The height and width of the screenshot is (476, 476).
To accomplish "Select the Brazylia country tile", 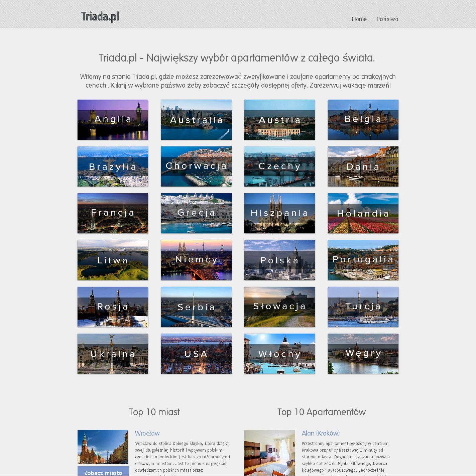I will (x=113, y=166).
